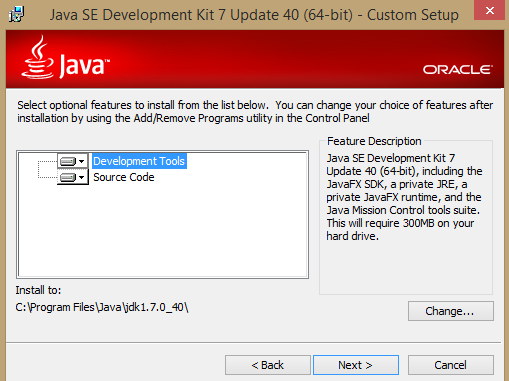Open the Development Tools feature install dropdown

(73, 161)
